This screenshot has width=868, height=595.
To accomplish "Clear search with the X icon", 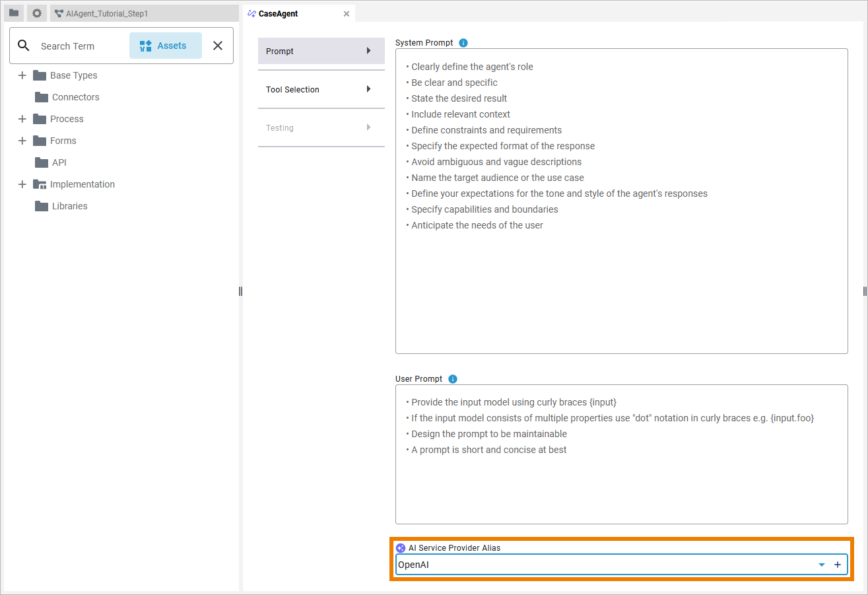I will coord(218,46).
